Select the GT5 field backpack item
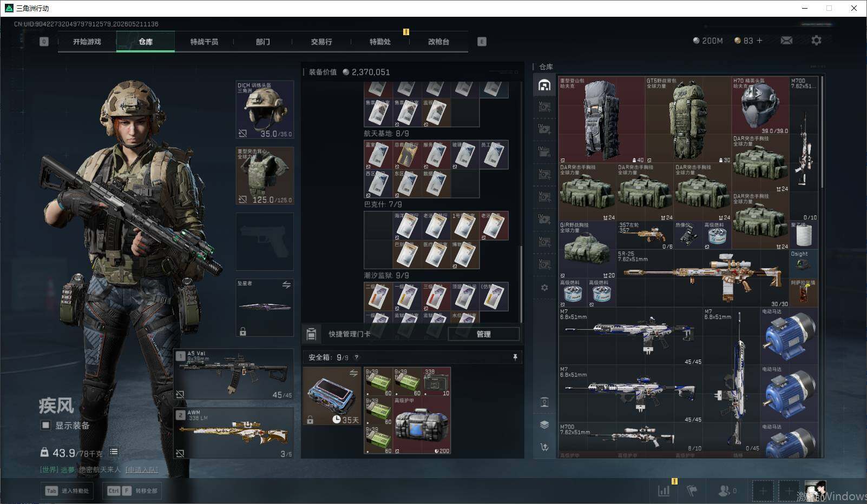The width and height of the screenshot is (867, 504). 688,120
